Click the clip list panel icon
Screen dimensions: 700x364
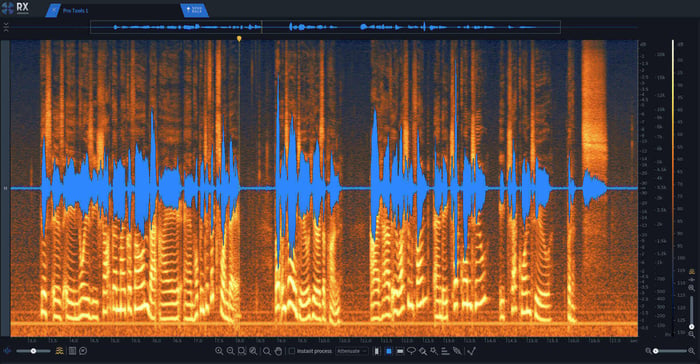[x=72, y=351]
